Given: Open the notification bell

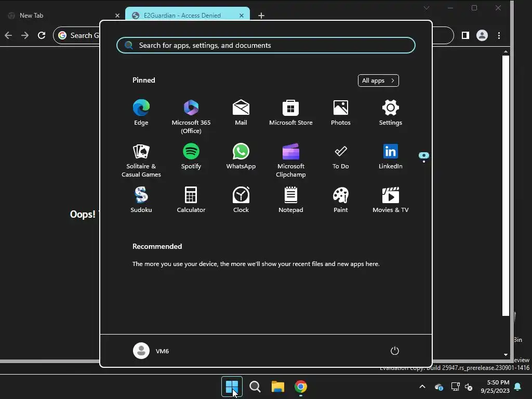Looking at the screenshot, I should click(x=518, y=387).
